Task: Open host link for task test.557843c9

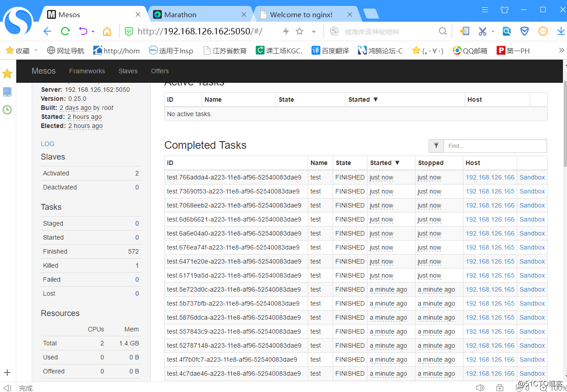Action: [490, 331]
